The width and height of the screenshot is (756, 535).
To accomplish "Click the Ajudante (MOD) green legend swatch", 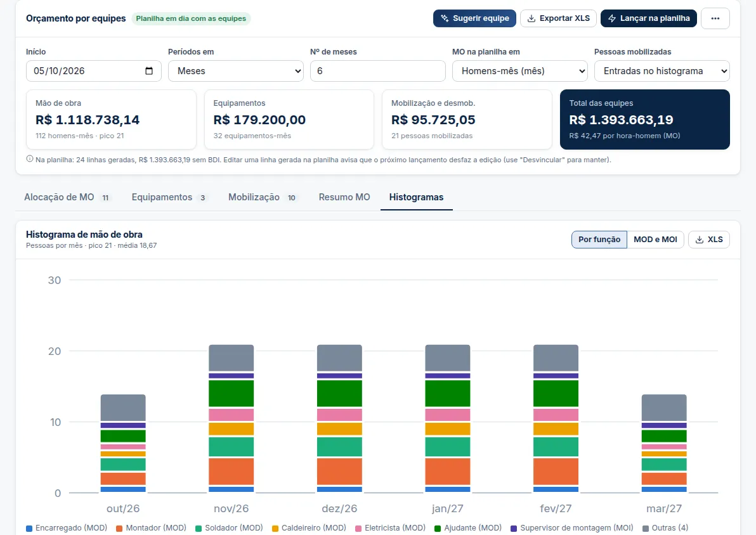I will click(438, 528).
